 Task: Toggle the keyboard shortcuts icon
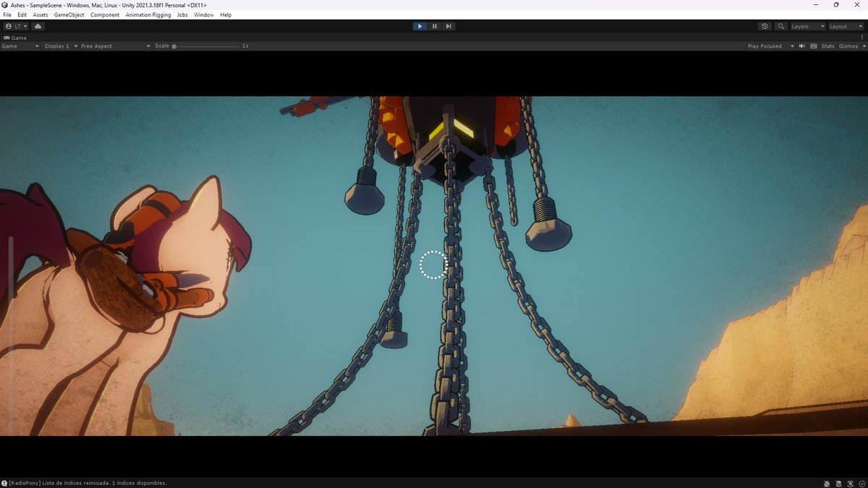814,46
